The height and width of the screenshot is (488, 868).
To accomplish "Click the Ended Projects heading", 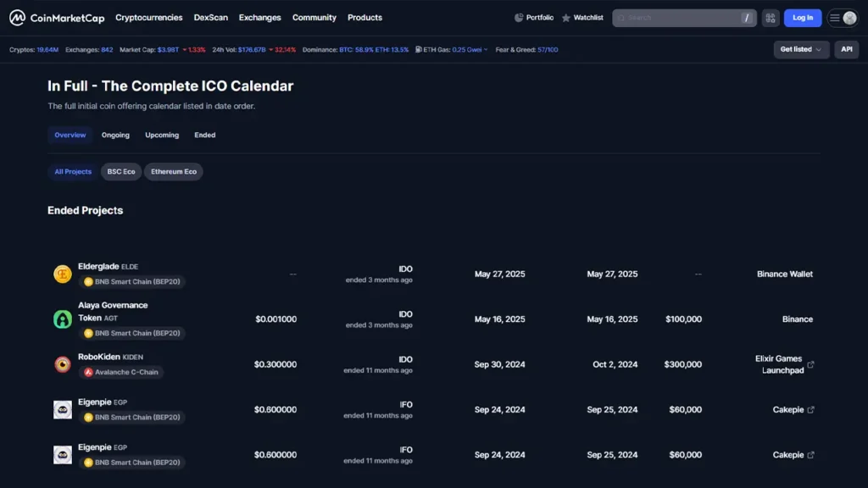I will pyautogui.click(x=86, y=210).
